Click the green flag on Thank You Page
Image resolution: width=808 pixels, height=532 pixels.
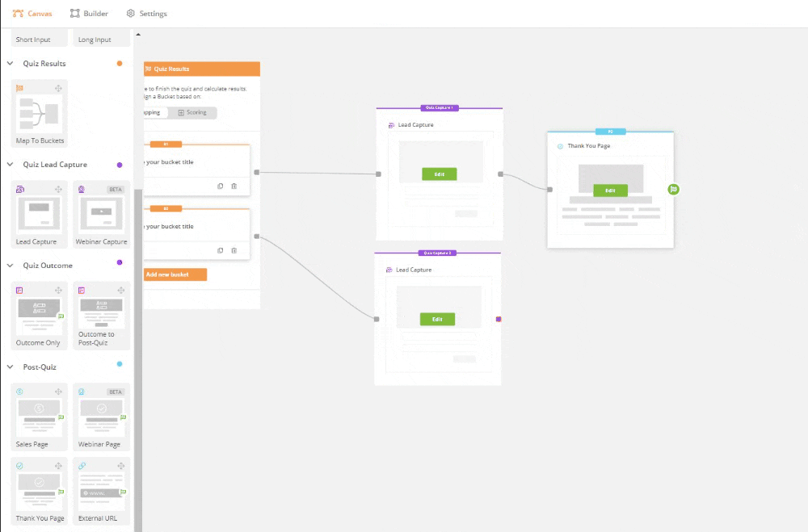(674, 189)
